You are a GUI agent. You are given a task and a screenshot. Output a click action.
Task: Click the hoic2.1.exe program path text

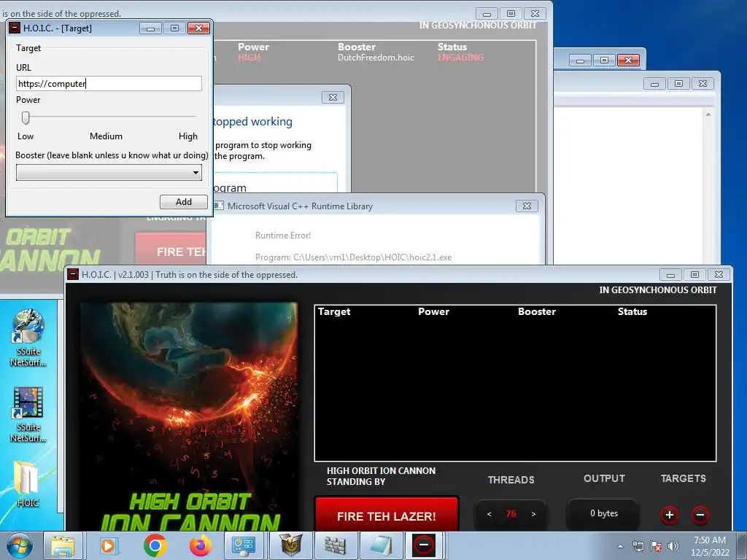click(x=354, y=257)
